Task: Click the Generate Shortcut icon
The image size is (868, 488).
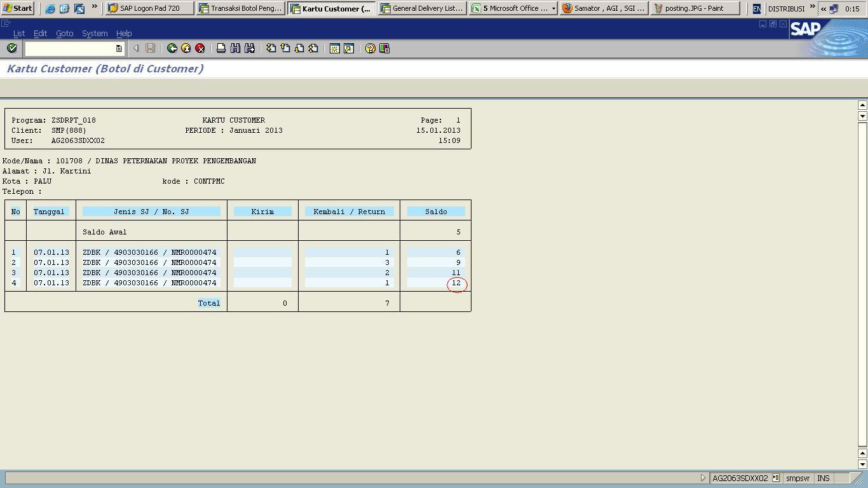Action: pos(349,48)
